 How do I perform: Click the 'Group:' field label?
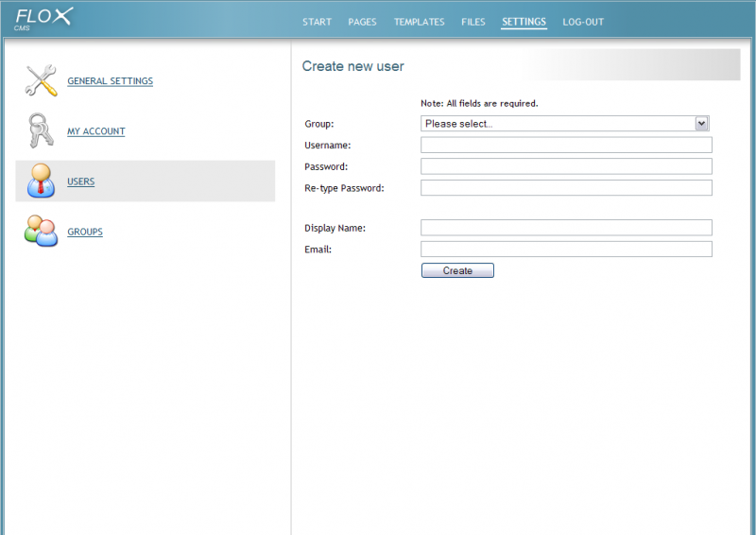319,124
